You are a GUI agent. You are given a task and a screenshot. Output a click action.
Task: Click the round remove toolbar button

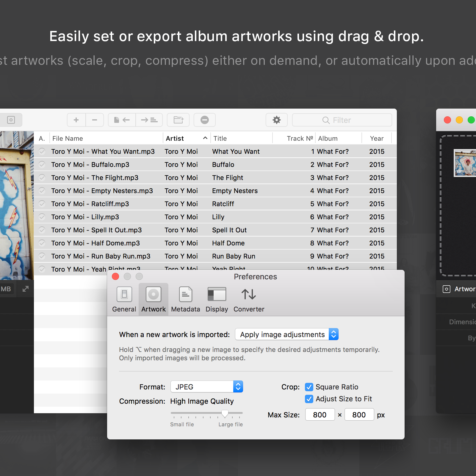coord(205,120)
